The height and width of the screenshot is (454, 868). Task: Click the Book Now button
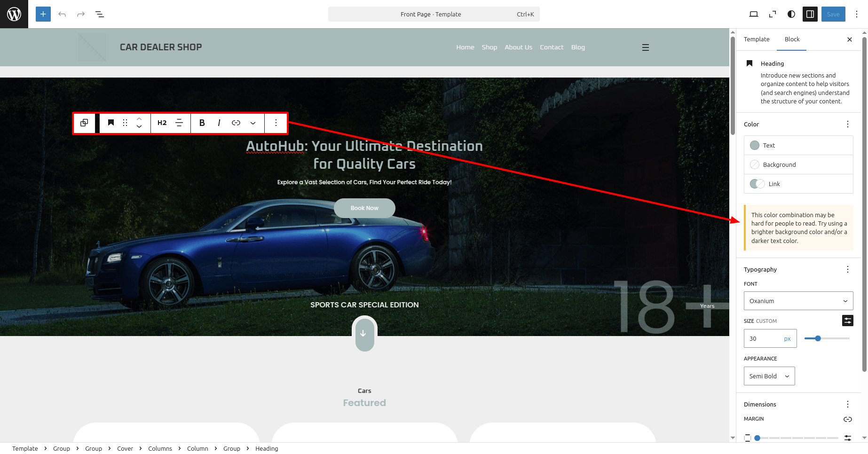pos(364,208)
